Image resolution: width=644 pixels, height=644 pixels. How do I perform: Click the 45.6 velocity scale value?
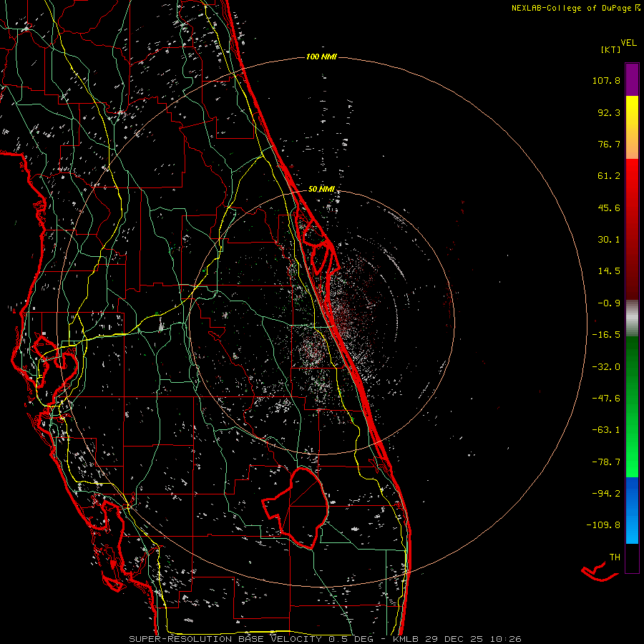(x=609, y=208)
